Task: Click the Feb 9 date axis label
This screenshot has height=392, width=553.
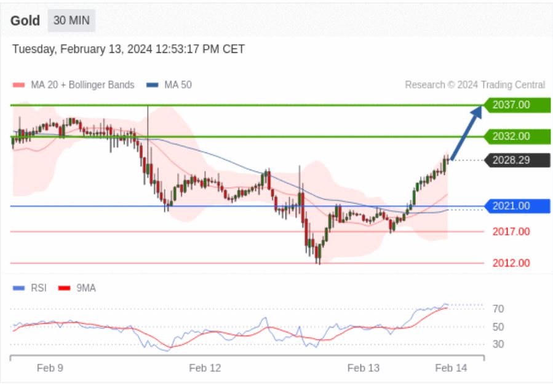Action: (x=50, y=368)
